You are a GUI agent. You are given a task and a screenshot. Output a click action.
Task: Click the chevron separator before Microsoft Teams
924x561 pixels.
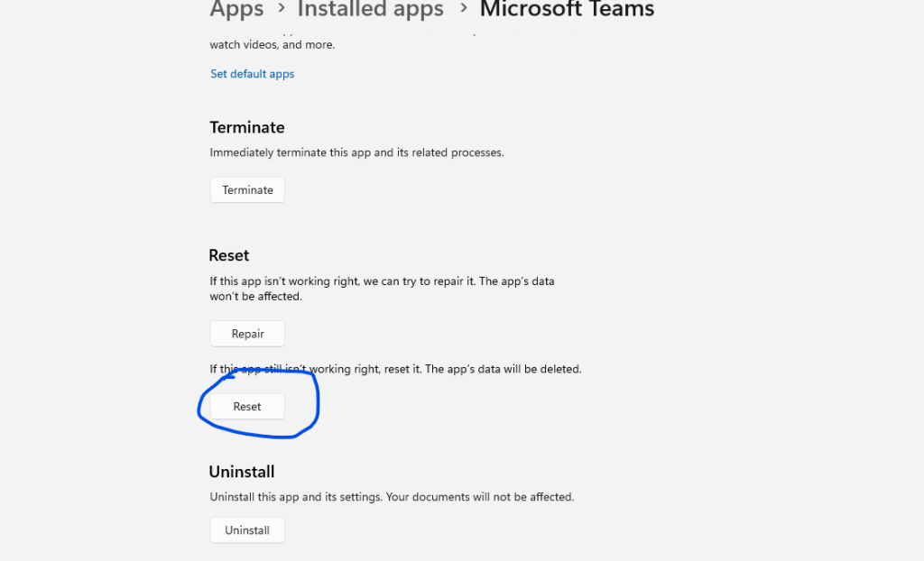[464, 11]
